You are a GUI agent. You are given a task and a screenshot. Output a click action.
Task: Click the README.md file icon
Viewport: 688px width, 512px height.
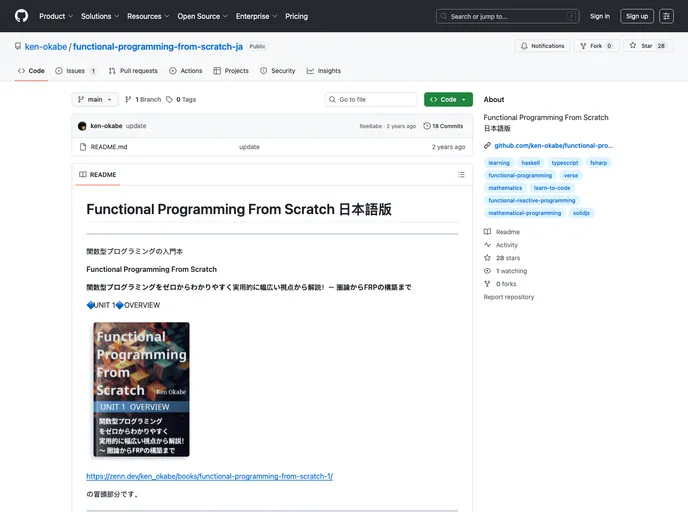pyautogui.click(x=82, y=147)
